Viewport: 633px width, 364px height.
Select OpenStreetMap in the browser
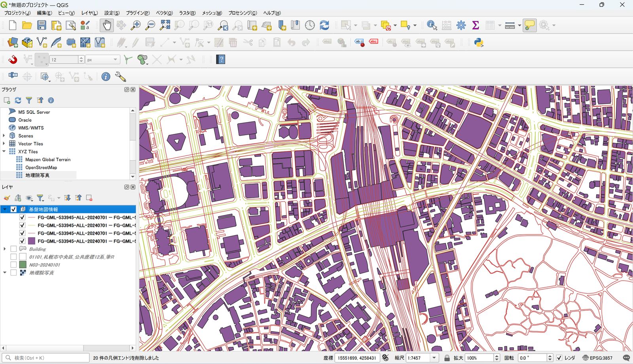pyautogui.click(x=41, y=167)
